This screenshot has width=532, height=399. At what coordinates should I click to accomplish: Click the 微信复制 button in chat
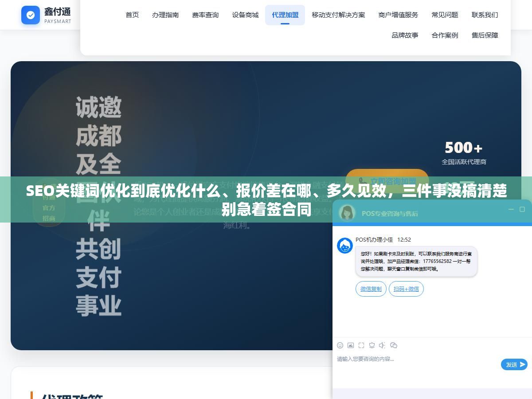tap(371, 289)
